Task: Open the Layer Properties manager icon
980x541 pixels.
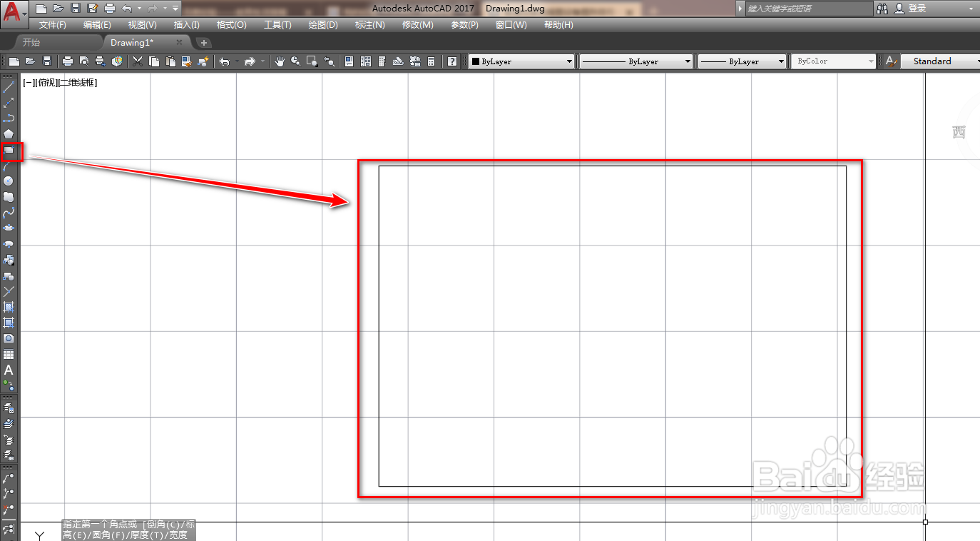Action: (x=9, y=408)
